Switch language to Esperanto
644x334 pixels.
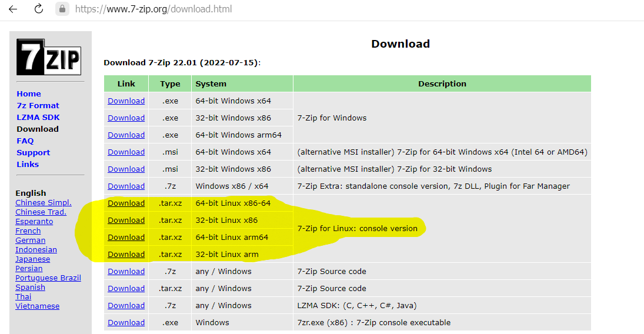34,222
